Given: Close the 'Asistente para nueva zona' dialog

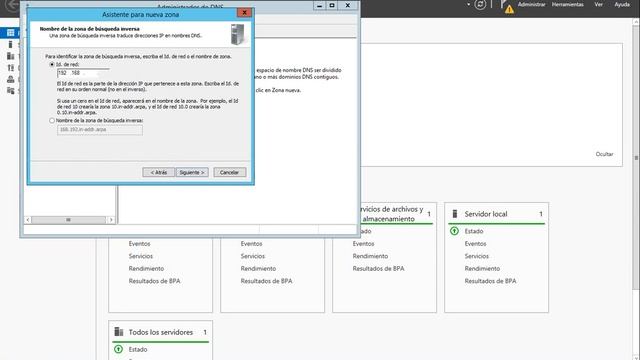Looking at the screenshot, I should tap(244, 13).
